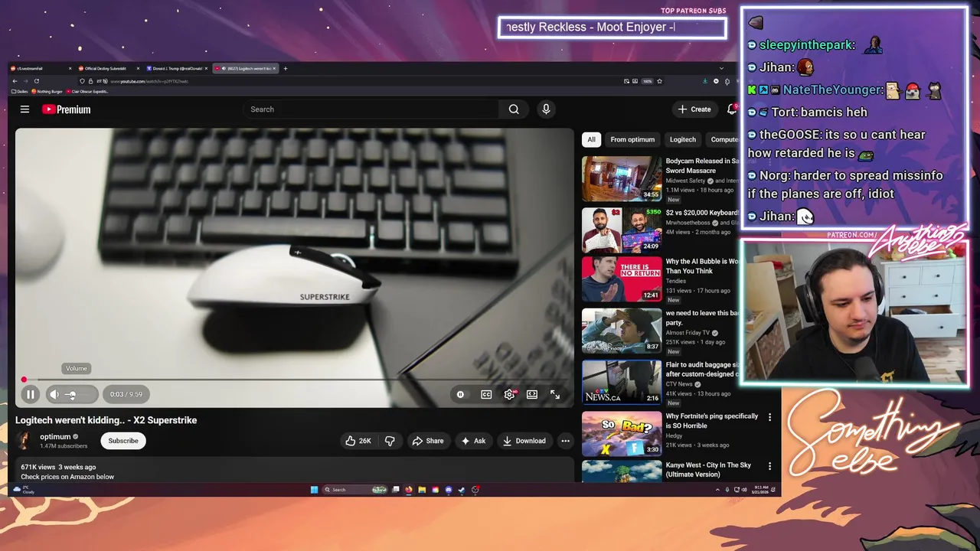Download the video
This screenshot has width=980, height=551.
pos(524,441)
